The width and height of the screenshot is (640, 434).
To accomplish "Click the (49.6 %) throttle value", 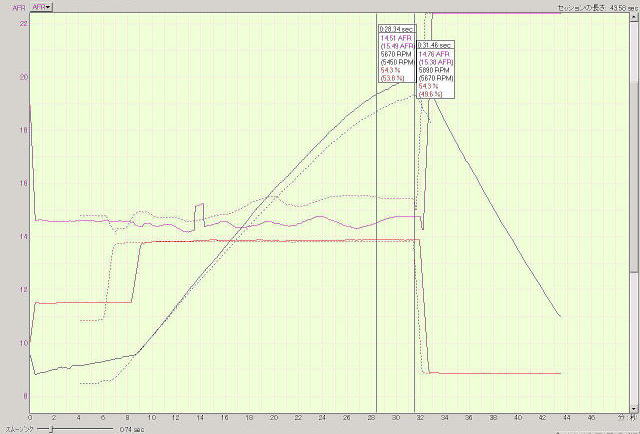I will click(431, 94).
